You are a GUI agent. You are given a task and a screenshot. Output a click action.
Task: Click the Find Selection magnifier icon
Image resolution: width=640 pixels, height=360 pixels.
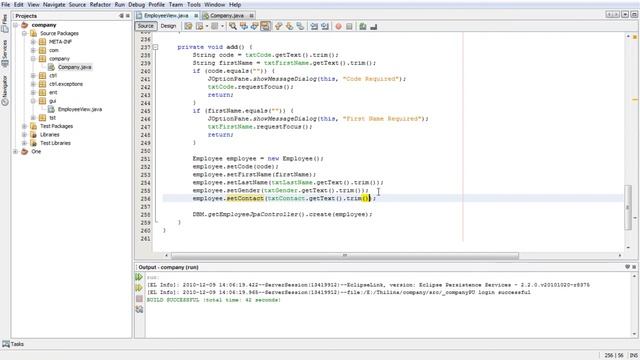coord(233,26)
